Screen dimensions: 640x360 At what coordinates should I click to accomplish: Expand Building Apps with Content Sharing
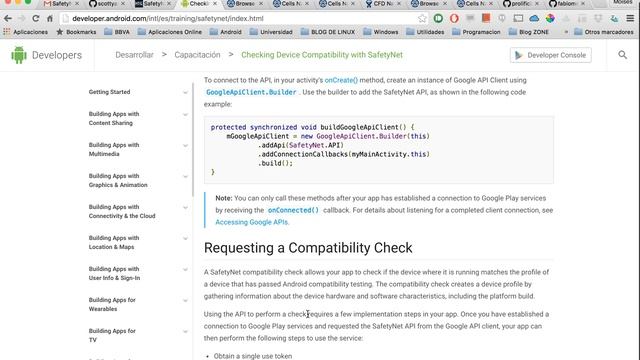click(x=185, y=114)
